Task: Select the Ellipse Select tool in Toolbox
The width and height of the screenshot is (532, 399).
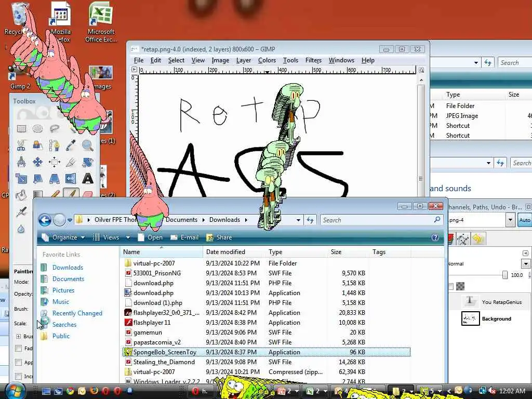Action: 37,129
